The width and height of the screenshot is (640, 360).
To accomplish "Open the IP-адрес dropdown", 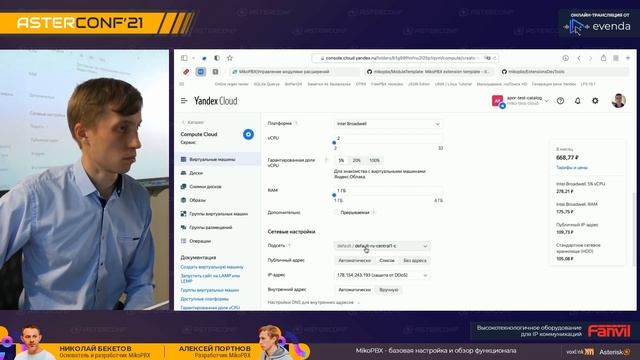I will (382, 275).
